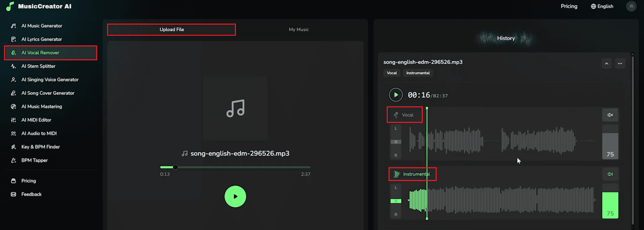Mute the Vocal track speaker icon
Image resolution: width=644 pixels, height=230 pixels.
pos(610,115)
